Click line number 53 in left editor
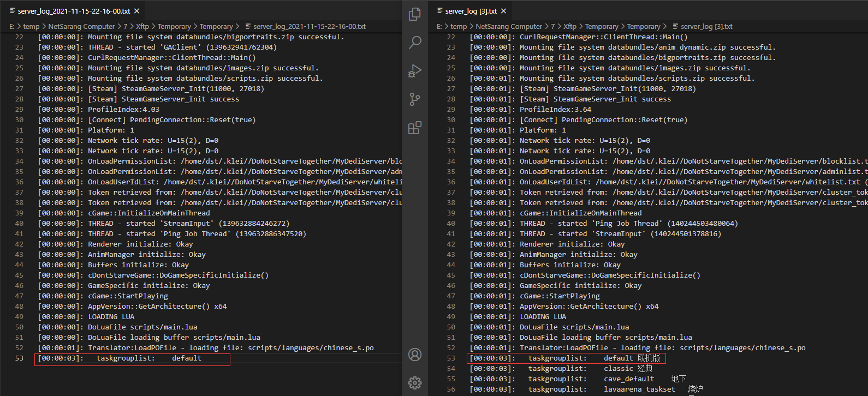Viewport: 868px width, 396px height. click(19, 358)
